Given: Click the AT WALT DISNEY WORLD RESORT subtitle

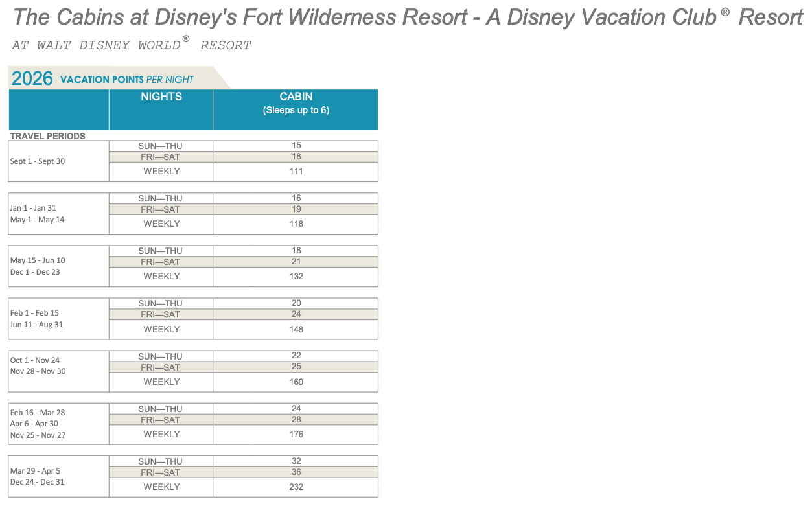Looking at the screenshot, I should point(132,44).
